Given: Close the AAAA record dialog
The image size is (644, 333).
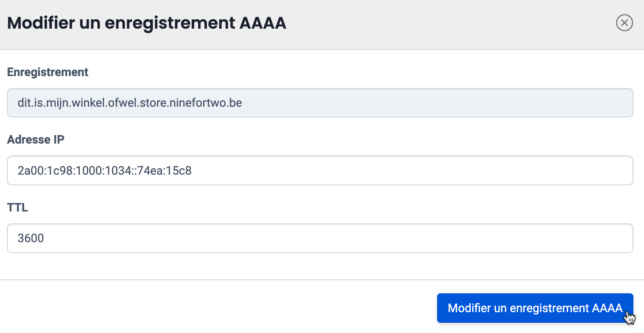Looking at the screenshot, I should pyautogui.click(x=624, y=23).
